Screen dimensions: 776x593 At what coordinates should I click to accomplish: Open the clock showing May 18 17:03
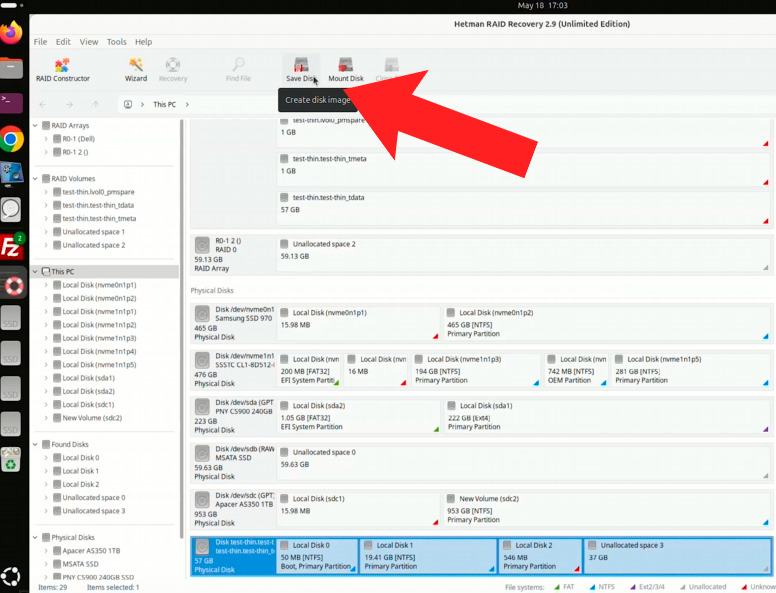point(542,5)
